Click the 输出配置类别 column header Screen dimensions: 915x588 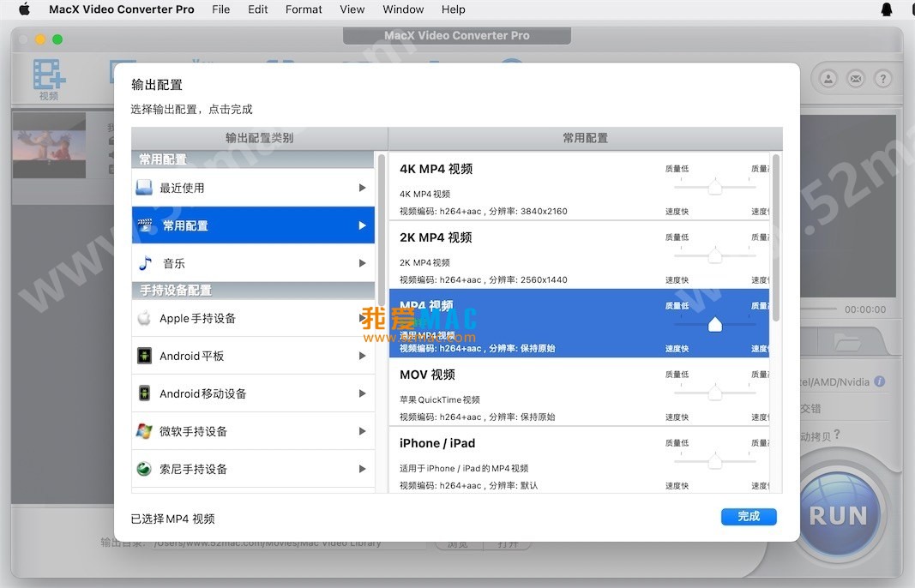(260, 138)
